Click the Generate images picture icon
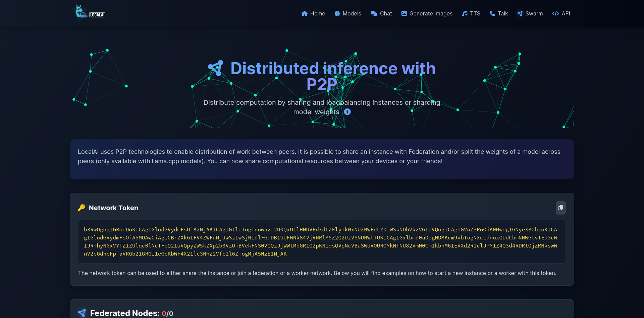Viewport: 644px width, 318px height. point(404,13)
